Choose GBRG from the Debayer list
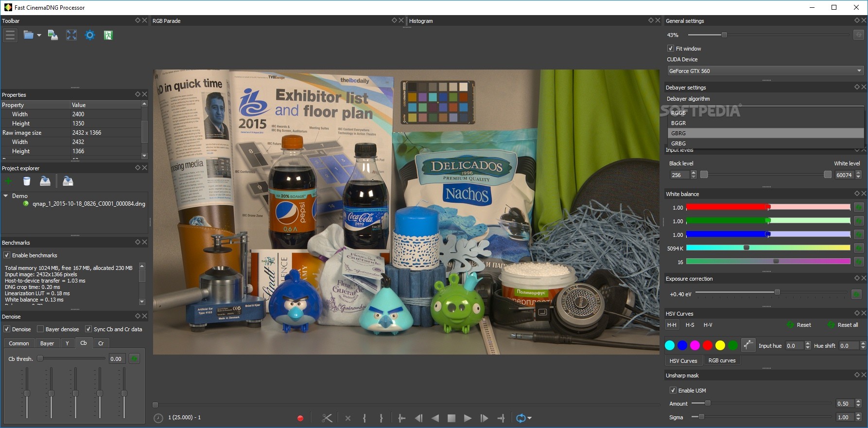This screenshot has height=428, width=868. 766,133
